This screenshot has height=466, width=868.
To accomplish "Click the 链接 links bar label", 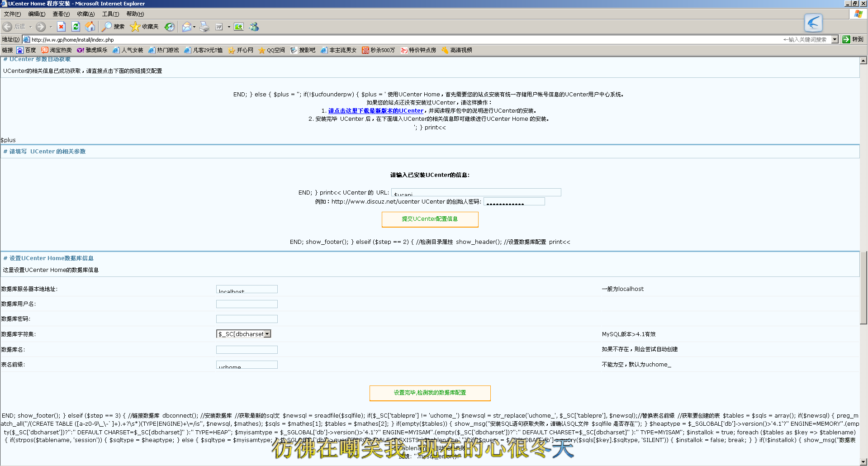I will [x=8, y=50].
